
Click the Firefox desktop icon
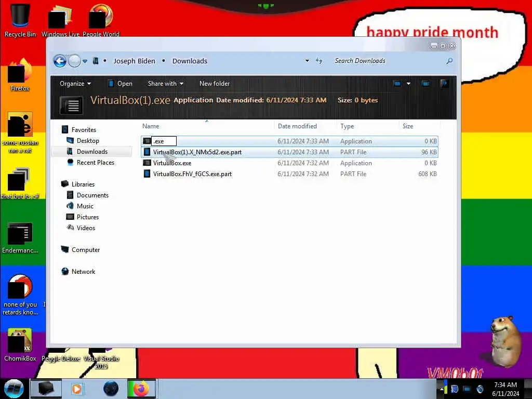click(x=20, y=75)
